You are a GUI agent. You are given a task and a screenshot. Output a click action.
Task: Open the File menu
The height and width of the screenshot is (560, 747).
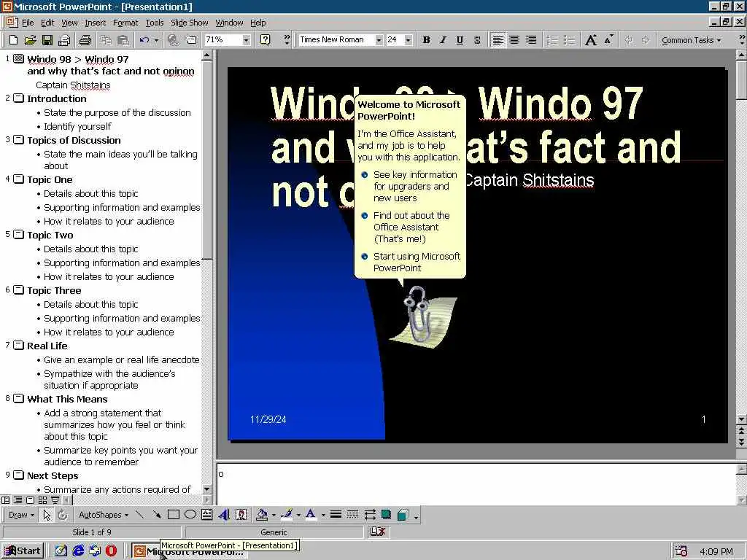click(x=28, y=23)
